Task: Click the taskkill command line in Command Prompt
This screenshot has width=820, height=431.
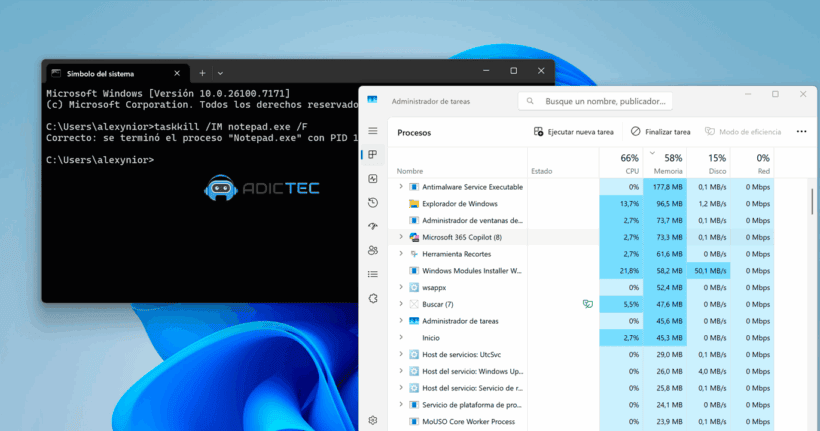Action: click(177, 127)
